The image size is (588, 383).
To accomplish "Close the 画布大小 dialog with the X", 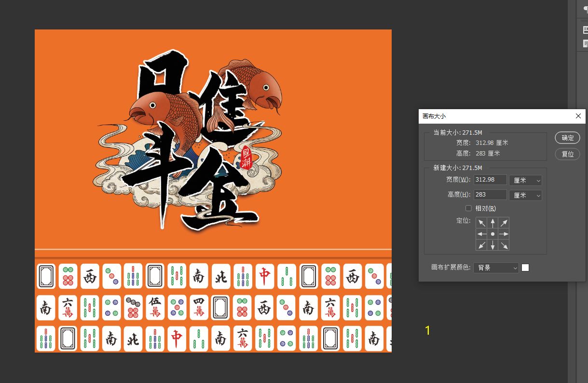I will [x=578, y=116].
